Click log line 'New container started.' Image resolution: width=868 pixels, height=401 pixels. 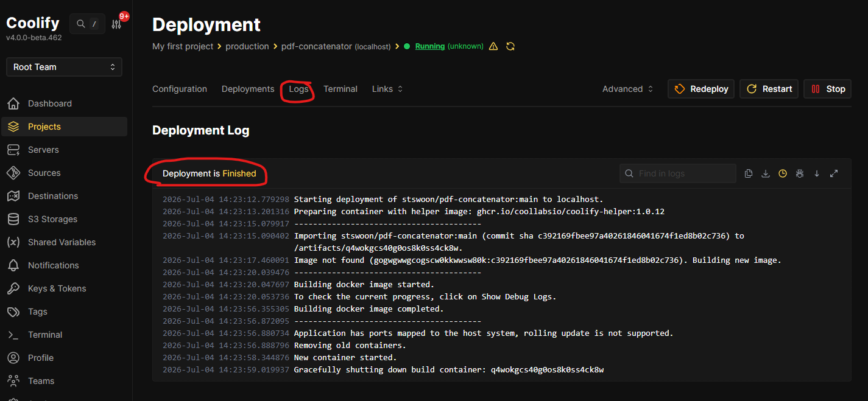click(345, 357)
